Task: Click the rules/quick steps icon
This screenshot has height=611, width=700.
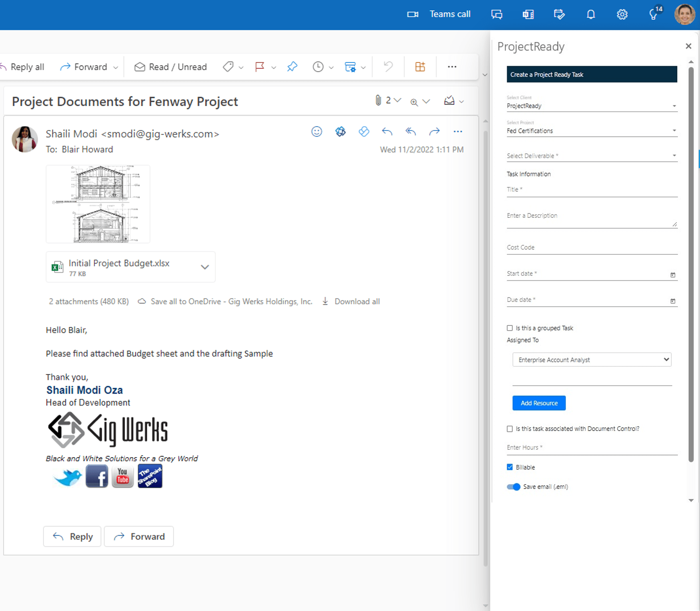Action: 350,66
